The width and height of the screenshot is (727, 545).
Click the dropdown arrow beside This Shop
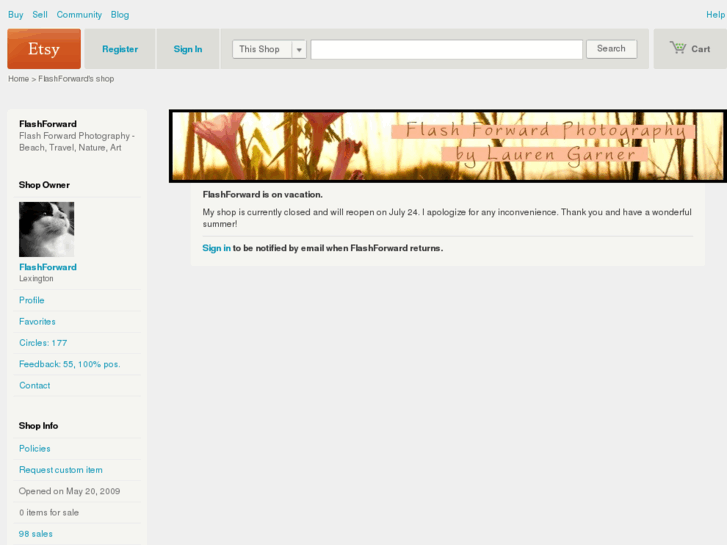click(x=299, y=49)
